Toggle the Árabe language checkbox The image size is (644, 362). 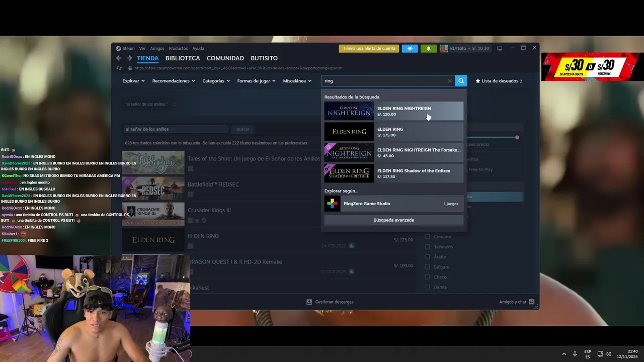[x=427, y=257]
